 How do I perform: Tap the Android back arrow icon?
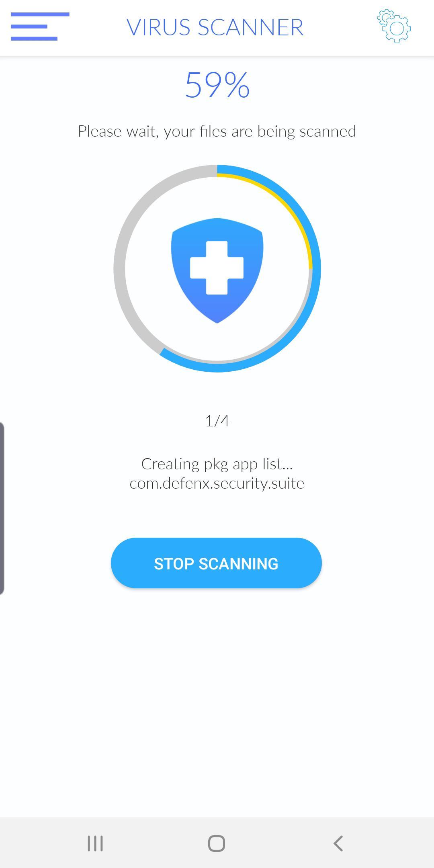[x=338, y=843]
